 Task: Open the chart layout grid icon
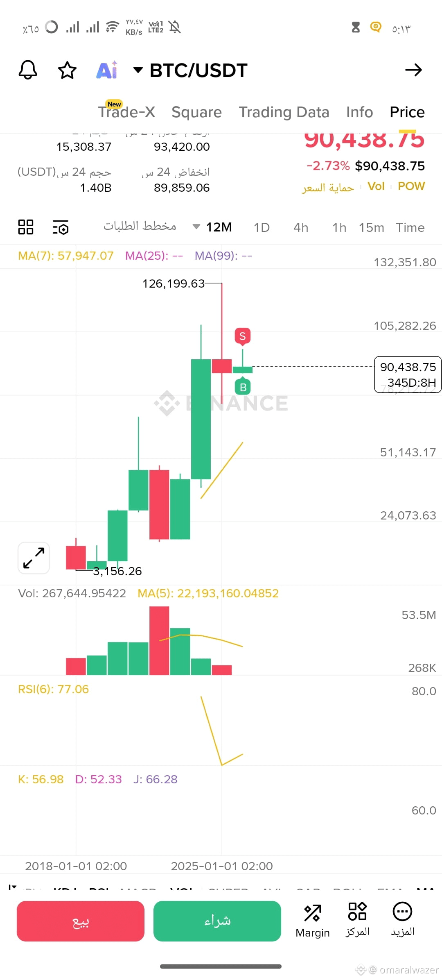click(x=26, y=227)
